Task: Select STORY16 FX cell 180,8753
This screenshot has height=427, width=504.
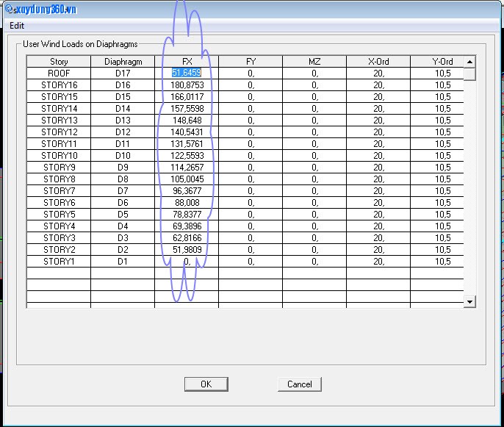Action: click(x=187, y=85)
